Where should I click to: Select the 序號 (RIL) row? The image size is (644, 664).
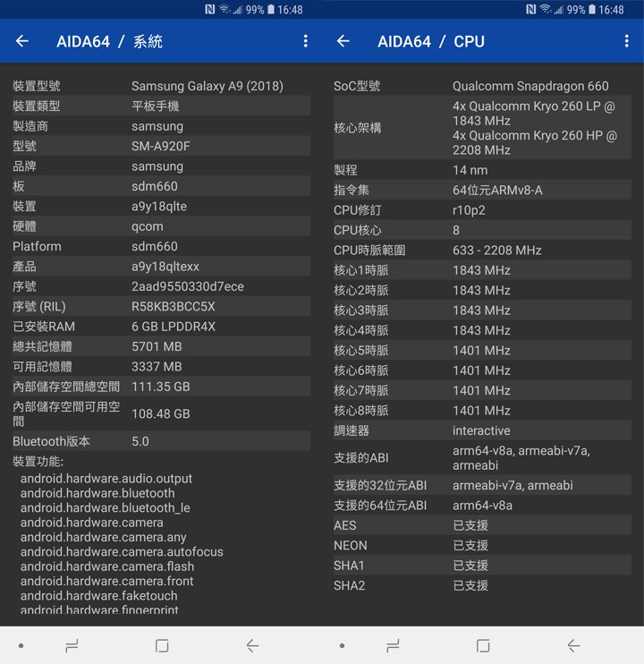click(x=161, y=307)
